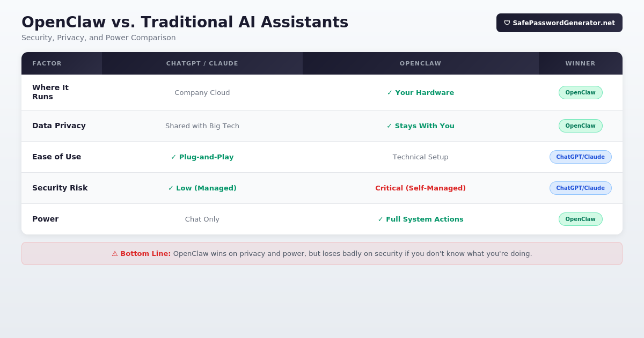Click the OpenClaw winner badge for Data Privacy

pos(580,126)
